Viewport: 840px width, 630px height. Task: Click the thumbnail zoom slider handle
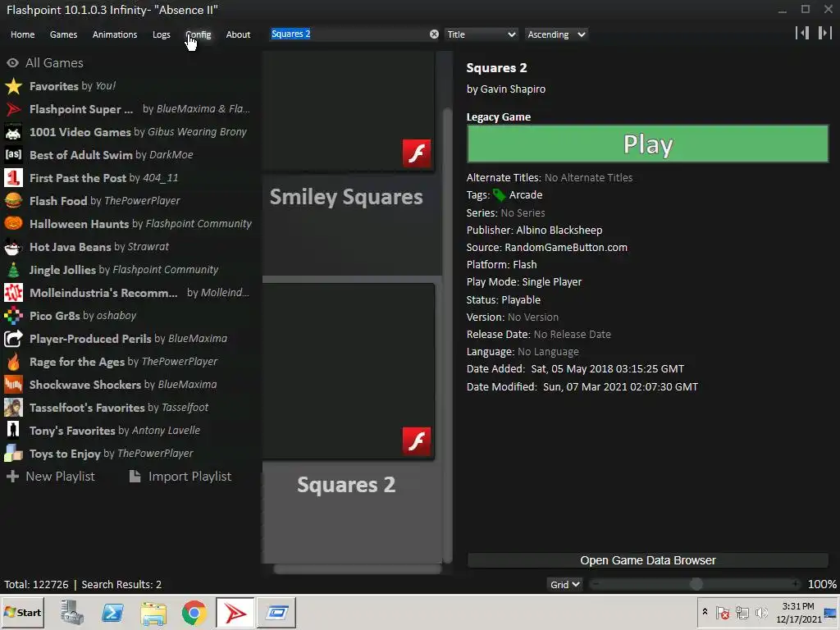click(x=696, y=584)
